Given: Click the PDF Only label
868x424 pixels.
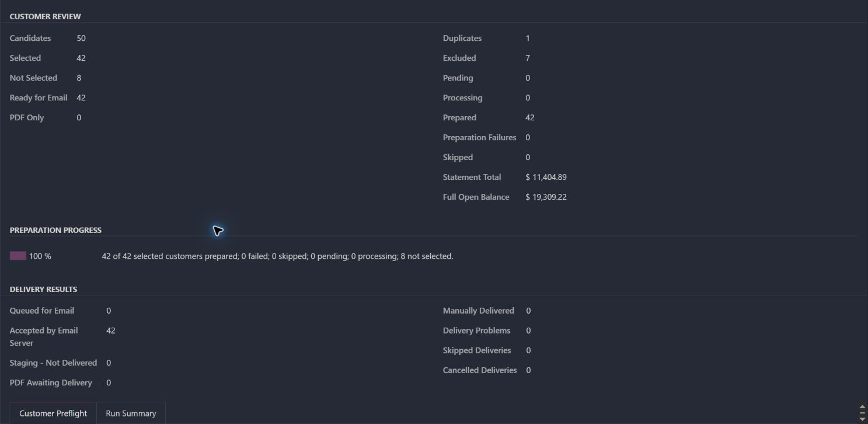Looking at the screenshot, I should 27,117.
